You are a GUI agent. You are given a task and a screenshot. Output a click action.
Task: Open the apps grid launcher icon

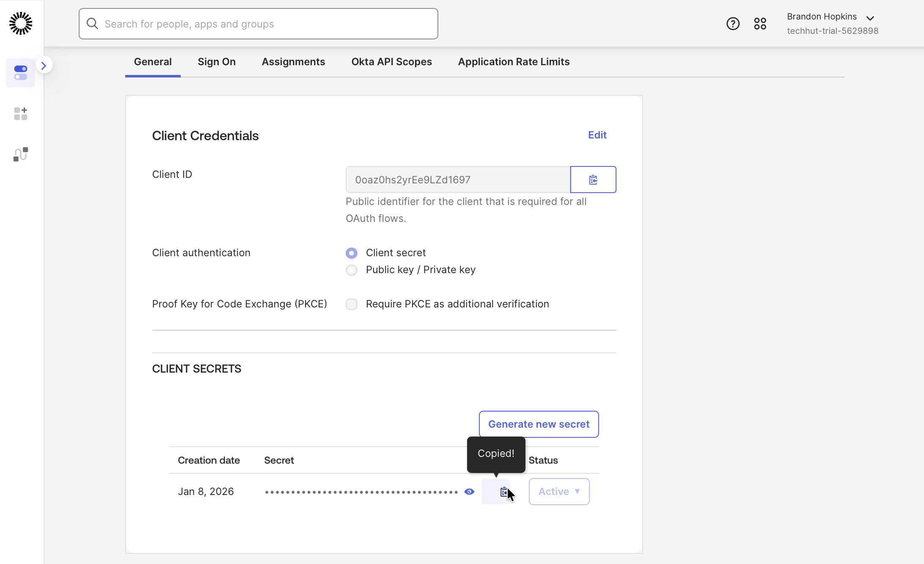(760, 24)
